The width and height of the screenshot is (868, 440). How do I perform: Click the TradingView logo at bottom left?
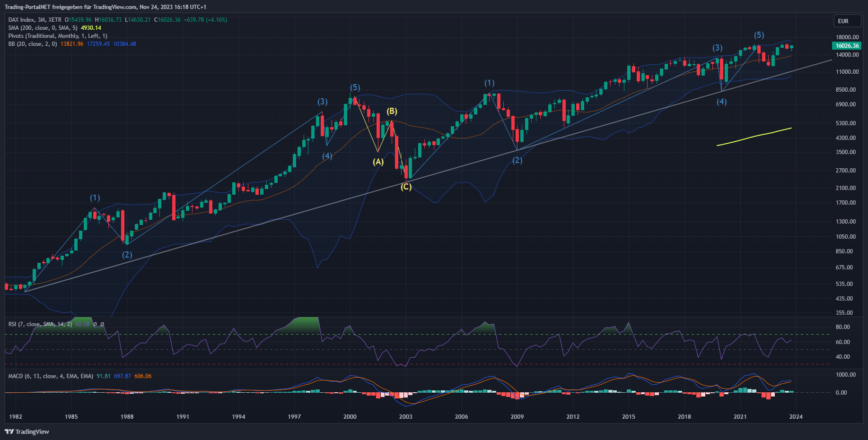coord(27,431)
